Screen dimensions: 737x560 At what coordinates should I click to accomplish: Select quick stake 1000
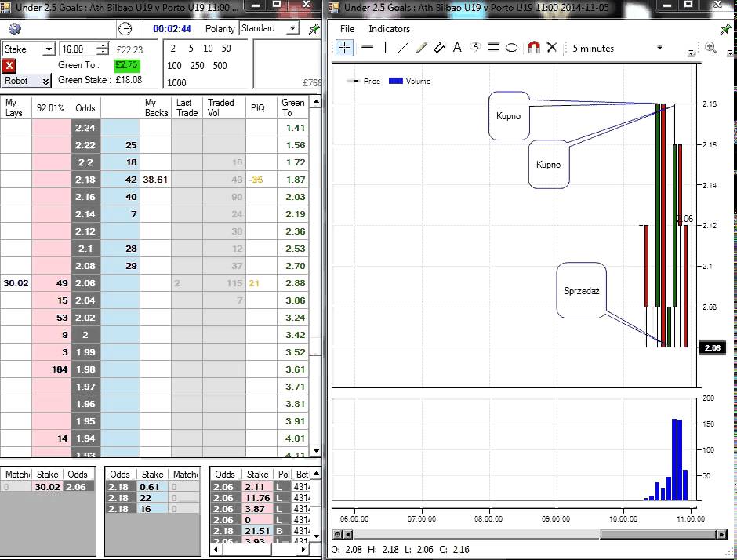pyautogui.click(x=176, y=83)
